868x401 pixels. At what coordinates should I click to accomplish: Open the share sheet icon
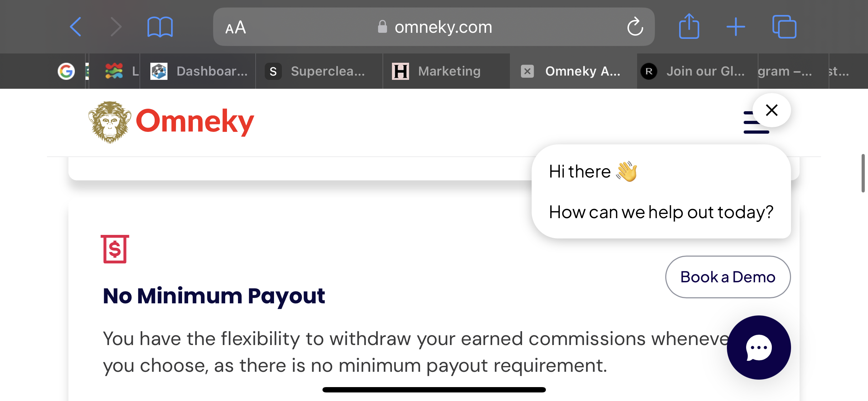click(689, 26)
